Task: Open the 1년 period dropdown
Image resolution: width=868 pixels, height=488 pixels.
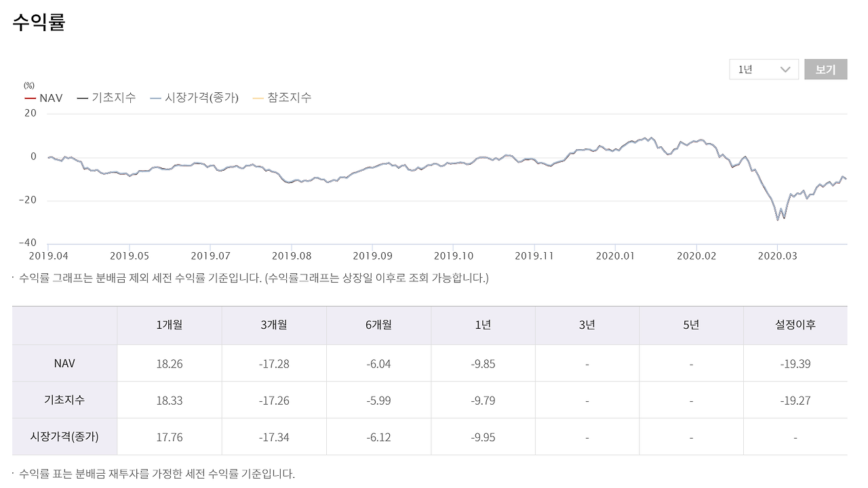Action: click(x=764, y=69)
